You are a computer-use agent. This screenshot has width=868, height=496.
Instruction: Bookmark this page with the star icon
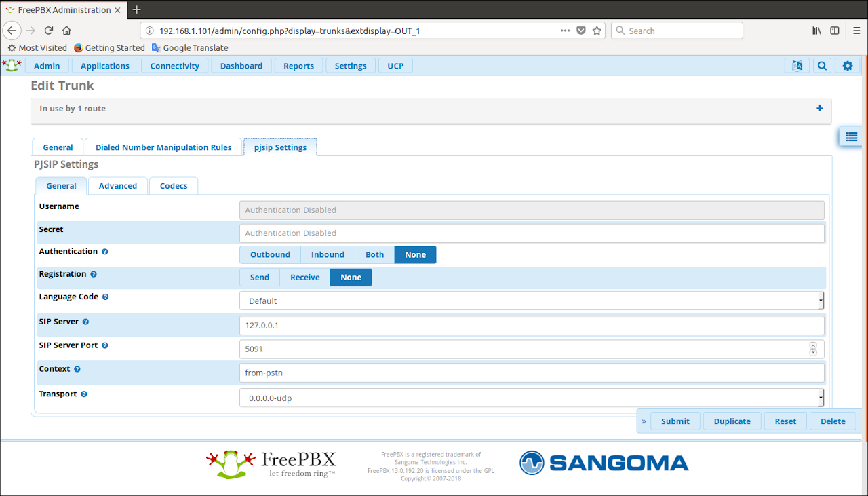click(597, 31)
